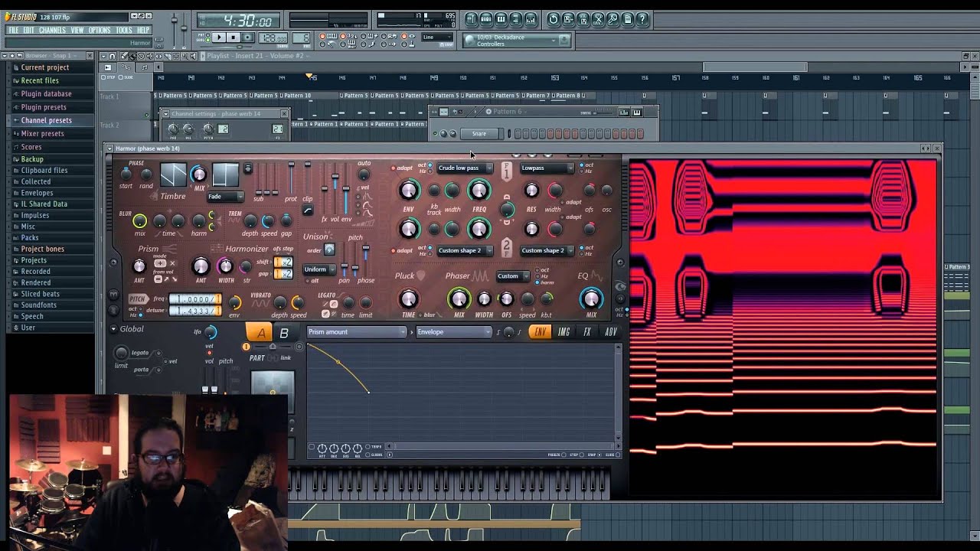The width and height of the screenshot is (980, 551).
Task: Click the piano roll icon in the Pattern 6 window
Action: (637, 112)
